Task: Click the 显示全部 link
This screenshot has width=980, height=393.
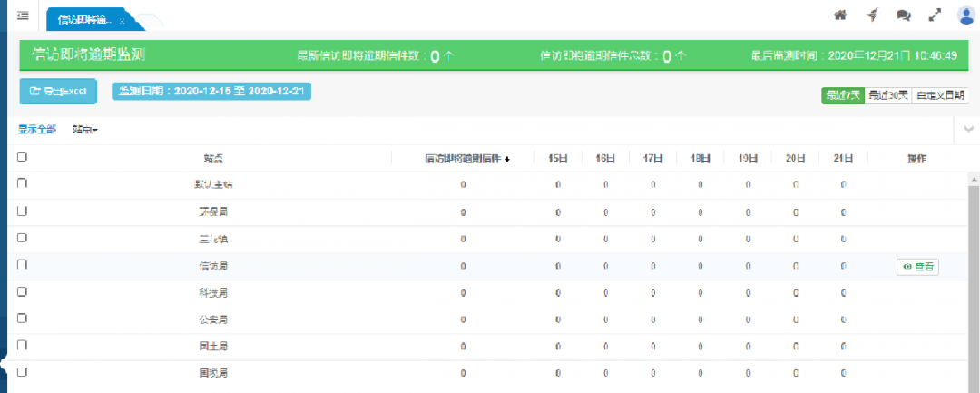Action: click(x=37, y=130)
